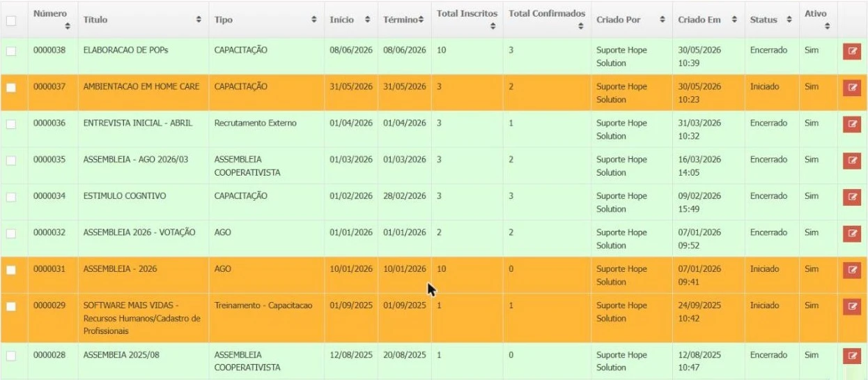868x380 pixels.
Task: Tick checkbox beside 0000032
Action: point(10,233)
